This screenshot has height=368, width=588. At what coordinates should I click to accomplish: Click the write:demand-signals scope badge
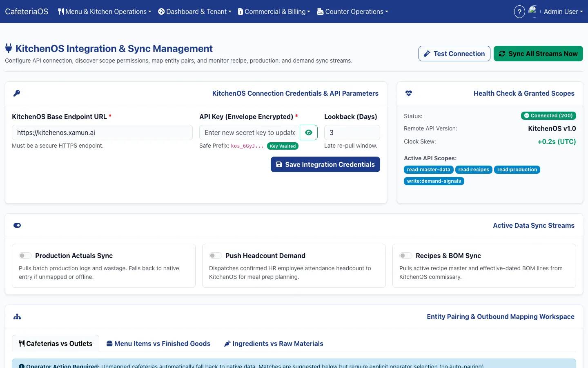click(x=434, y=181)
